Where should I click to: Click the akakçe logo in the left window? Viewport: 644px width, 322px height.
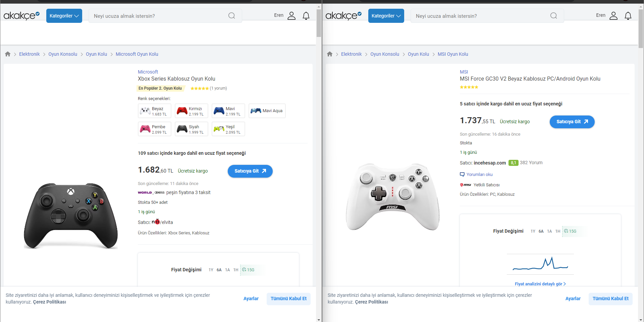[x=21, y=15]
